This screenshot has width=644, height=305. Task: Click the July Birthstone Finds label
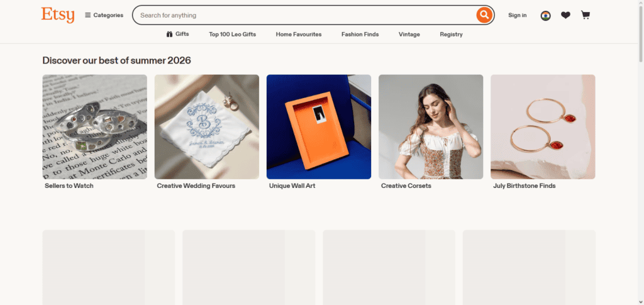(x=524, y=186)
